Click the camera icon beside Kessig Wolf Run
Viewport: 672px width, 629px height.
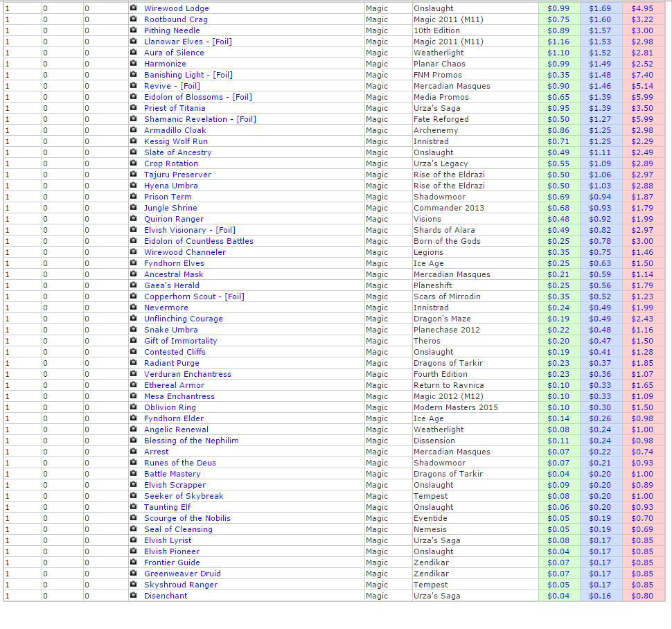click(x=133, y=141)
